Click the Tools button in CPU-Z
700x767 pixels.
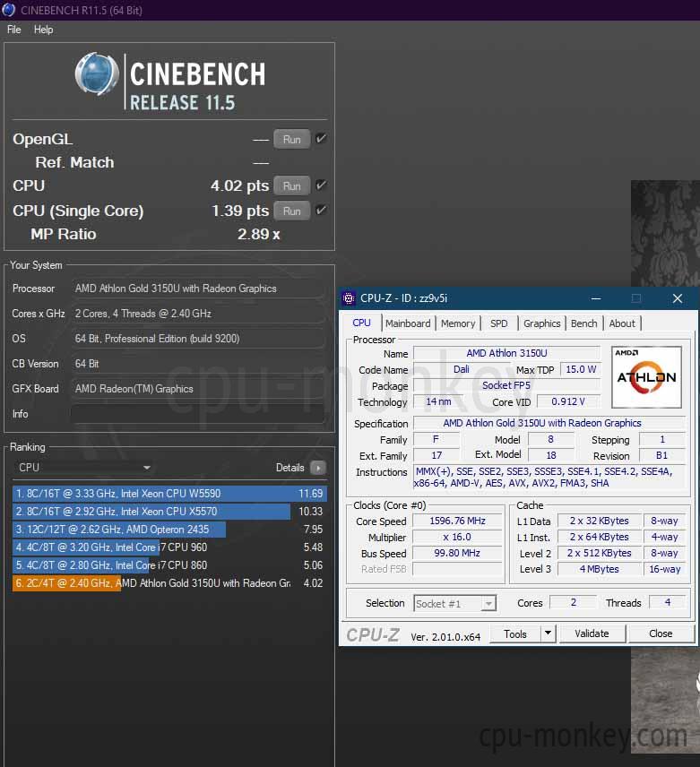(515, 633)
